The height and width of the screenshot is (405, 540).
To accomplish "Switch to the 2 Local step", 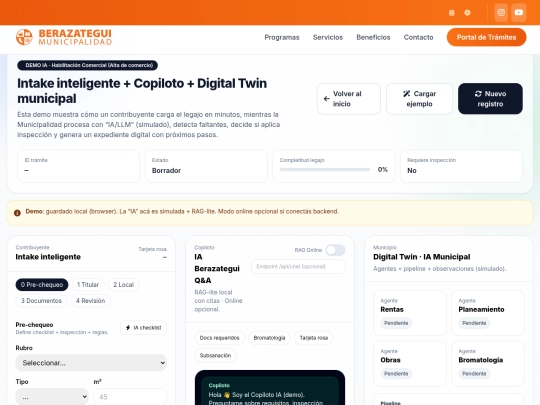I will pos(124,284).
